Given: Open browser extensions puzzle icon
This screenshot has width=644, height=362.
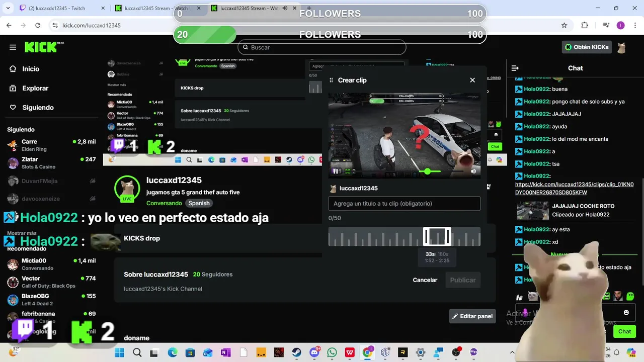Looking at the screenshot, I should (x=585, y=25).
